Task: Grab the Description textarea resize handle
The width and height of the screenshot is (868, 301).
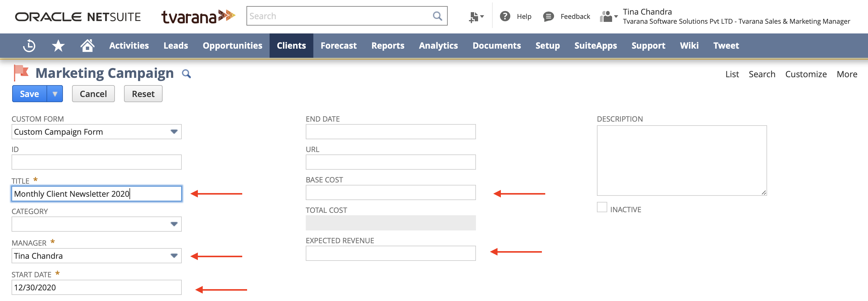Action: (x=763, y=192)
